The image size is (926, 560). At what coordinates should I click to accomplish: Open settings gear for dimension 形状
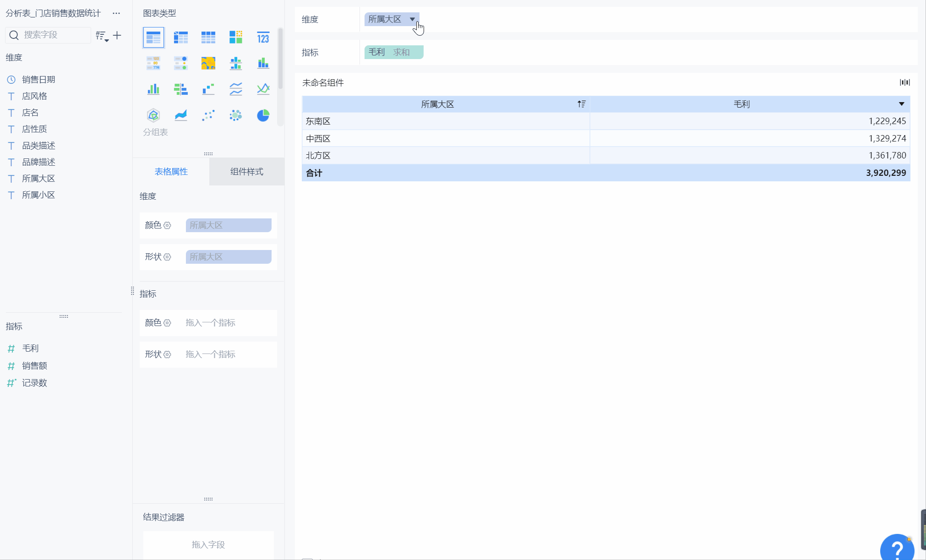point(167,257)
